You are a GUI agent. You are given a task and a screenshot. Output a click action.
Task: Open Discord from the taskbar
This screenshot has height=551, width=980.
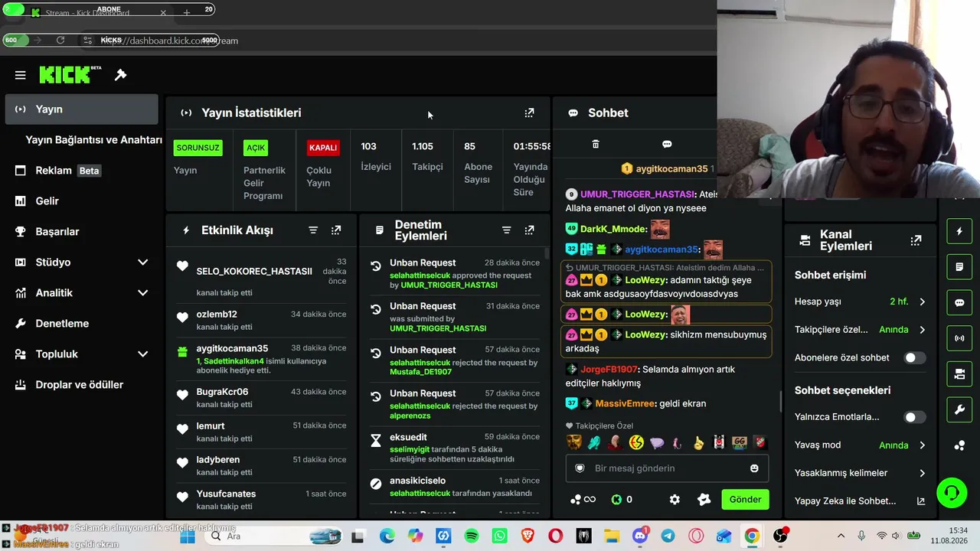(640, 536)
